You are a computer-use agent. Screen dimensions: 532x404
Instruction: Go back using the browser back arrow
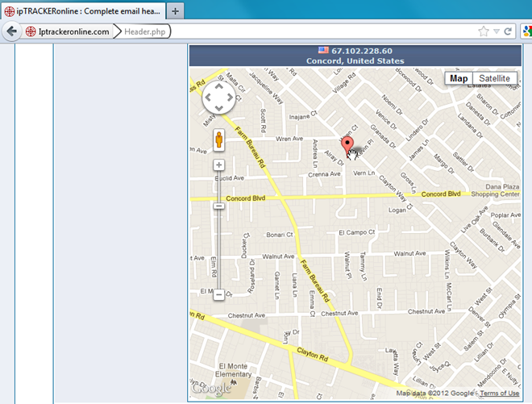(12, 31)
